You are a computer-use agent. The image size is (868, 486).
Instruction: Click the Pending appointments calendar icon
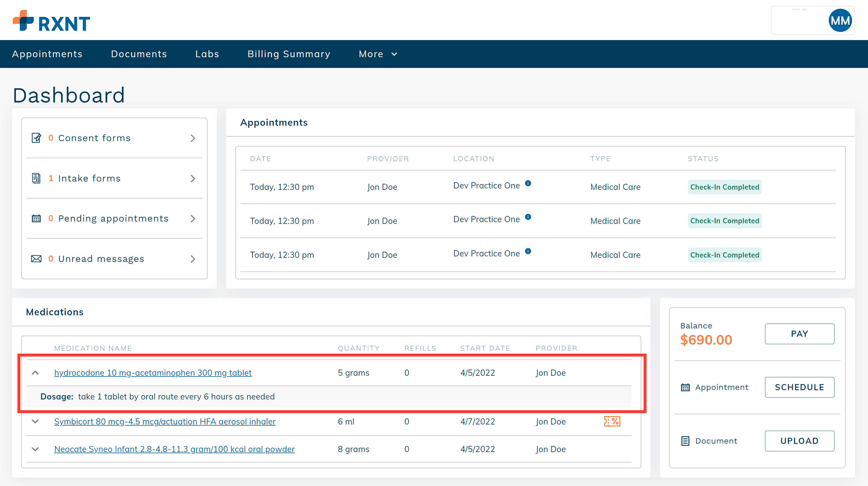coord(36,218)
